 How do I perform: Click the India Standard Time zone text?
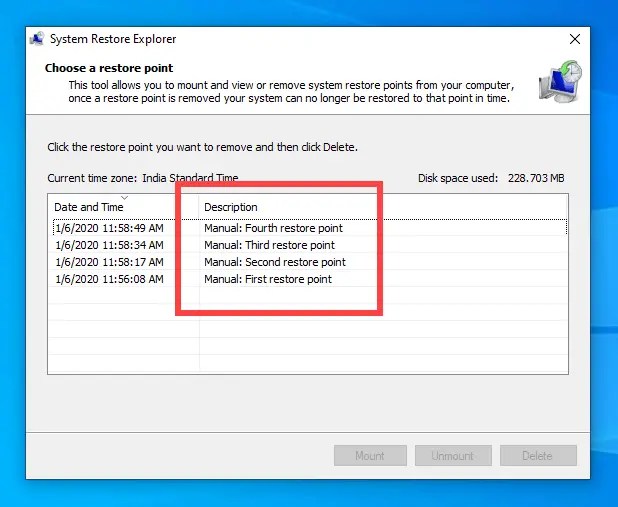click(190, 178)
